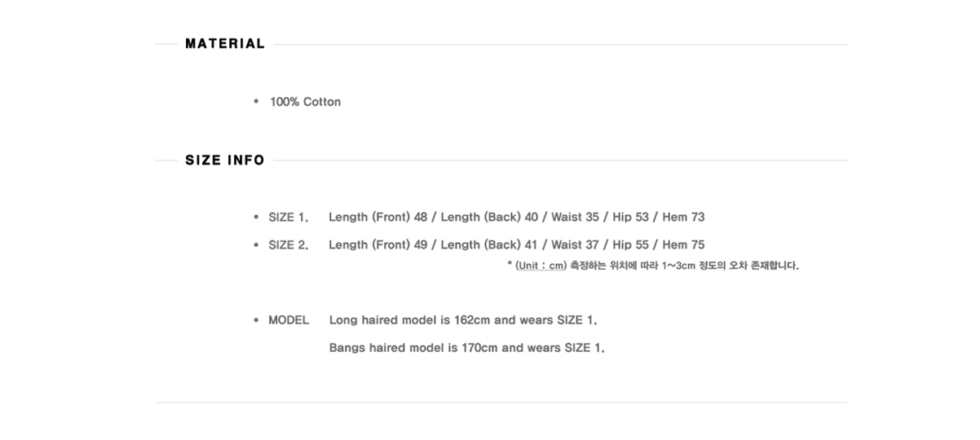Click the Hem 73 value
Image resolution: width=980 pixels, height=440 pixels.
683,218
